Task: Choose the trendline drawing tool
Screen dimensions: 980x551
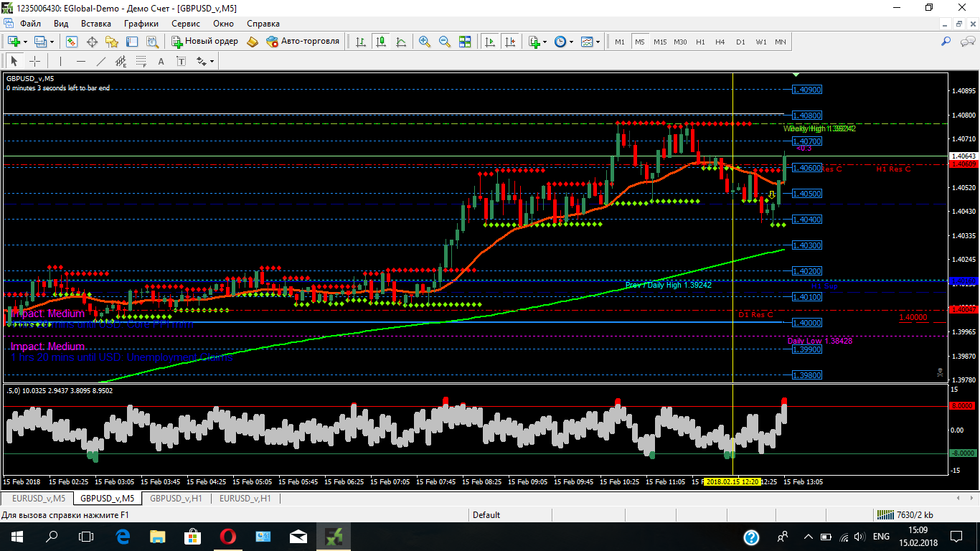Action: [101, 61]
